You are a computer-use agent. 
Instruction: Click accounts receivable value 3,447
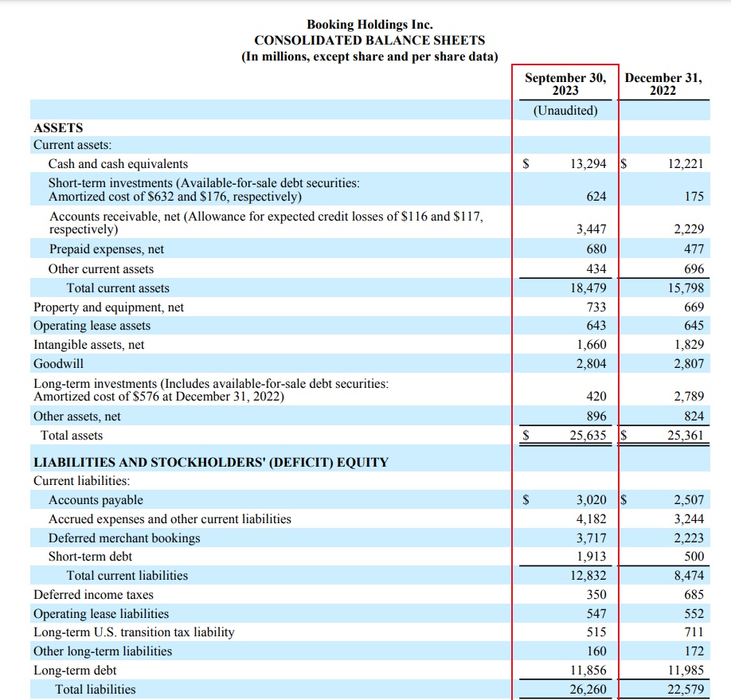(591, 229)
